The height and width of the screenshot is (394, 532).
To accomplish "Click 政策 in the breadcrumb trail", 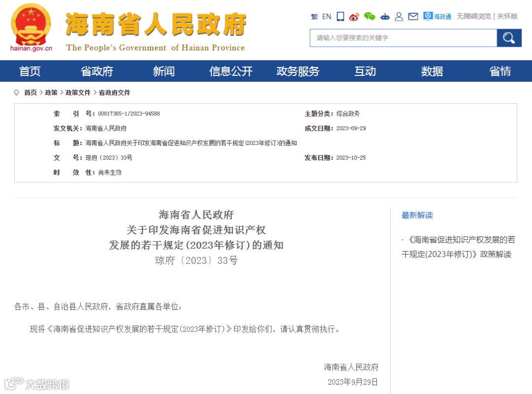I will point(51,93).
